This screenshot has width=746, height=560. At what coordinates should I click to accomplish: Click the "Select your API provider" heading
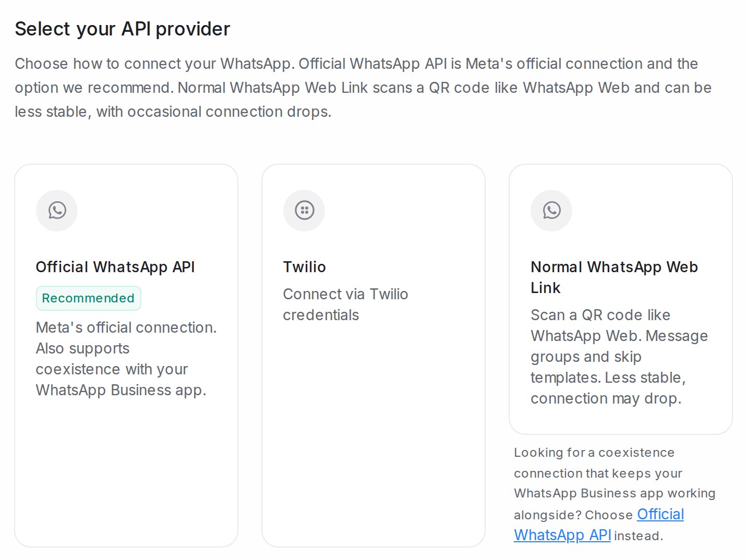point(122,29)
